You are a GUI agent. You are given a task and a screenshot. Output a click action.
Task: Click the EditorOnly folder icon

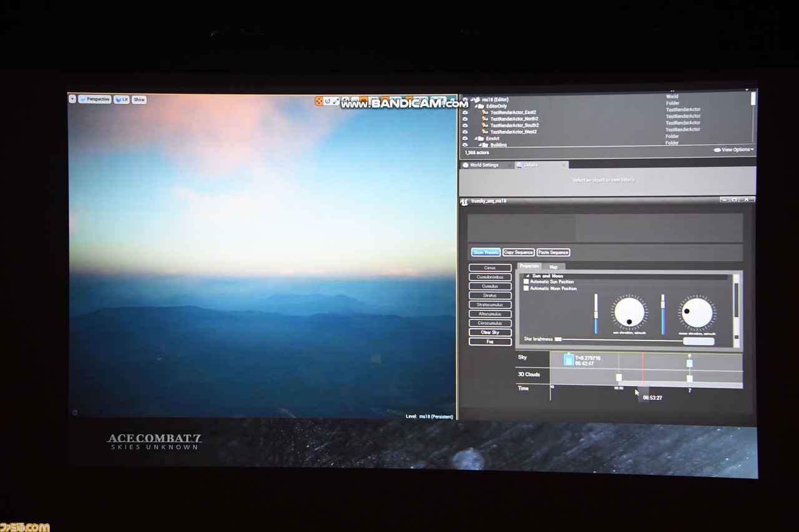click(480, 106)
